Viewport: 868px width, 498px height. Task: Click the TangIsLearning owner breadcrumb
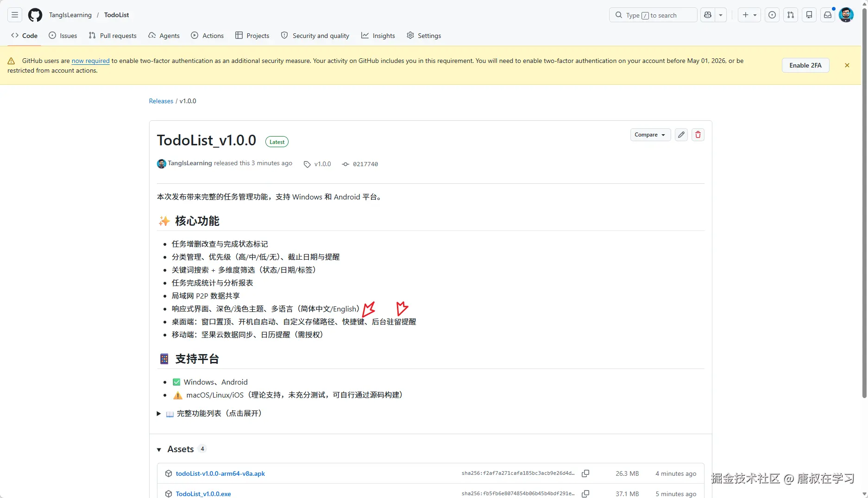[x=70, y=15]
